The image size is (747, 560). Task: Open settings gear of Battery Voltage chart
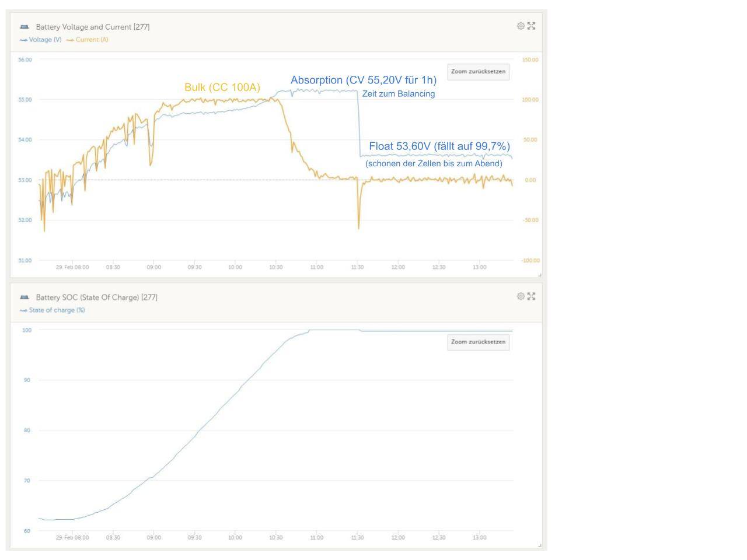pyautogui.click(x=521, y=26)
